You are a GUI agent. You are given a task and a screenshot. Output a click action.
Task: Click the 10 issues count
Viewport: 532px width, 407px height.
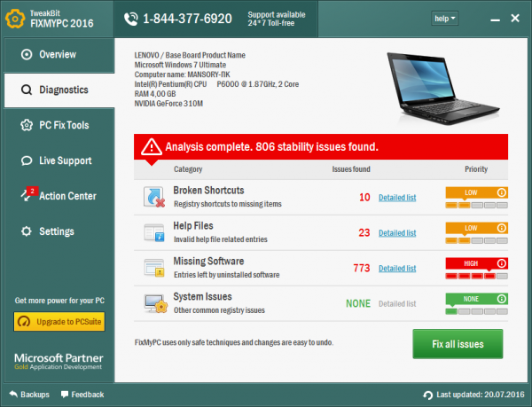click(x=364, y=198)
